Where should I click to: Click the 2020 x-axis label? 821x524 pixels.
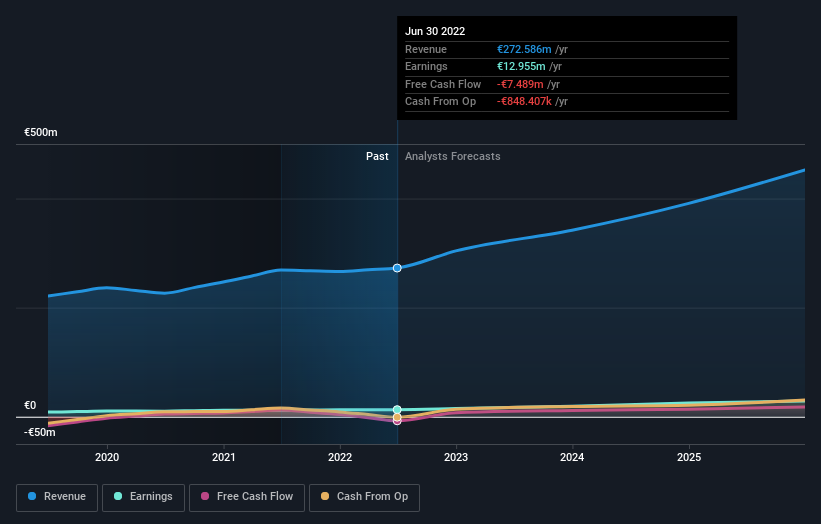pyautogui.click(x=107, y=457)
